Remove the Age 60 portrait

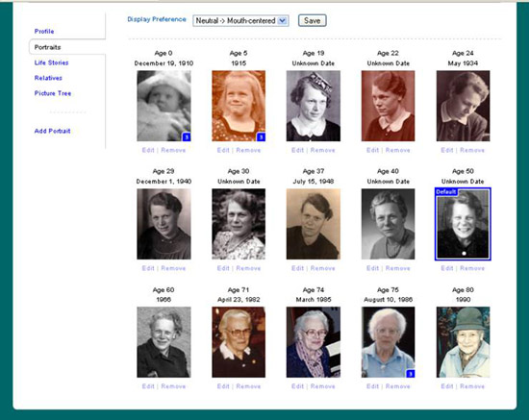(173, 386)
